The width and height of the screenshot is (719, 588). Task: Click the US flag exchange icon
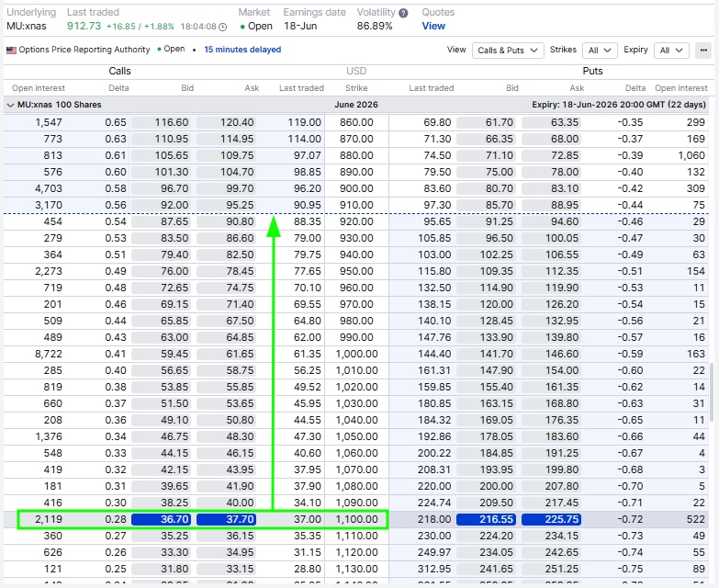click(x=11, y=50)
